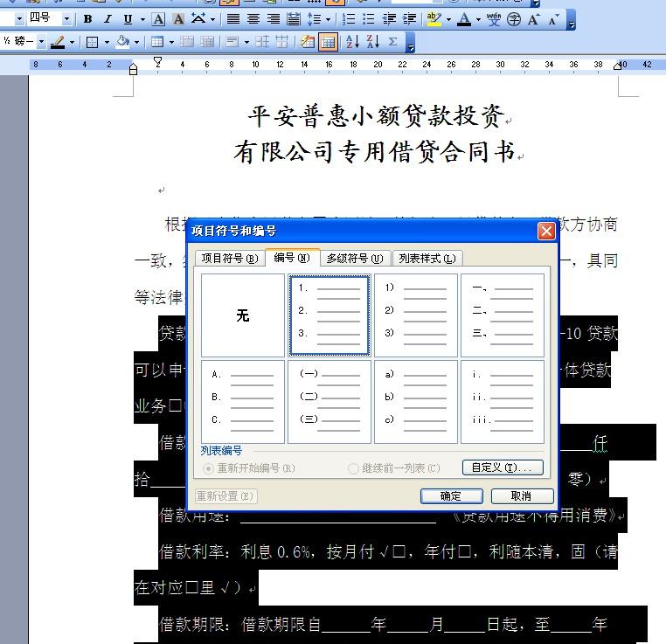Open underline style dropdown arrow
The height and width of the screenshot is (644, 666).
pos(142,19)
